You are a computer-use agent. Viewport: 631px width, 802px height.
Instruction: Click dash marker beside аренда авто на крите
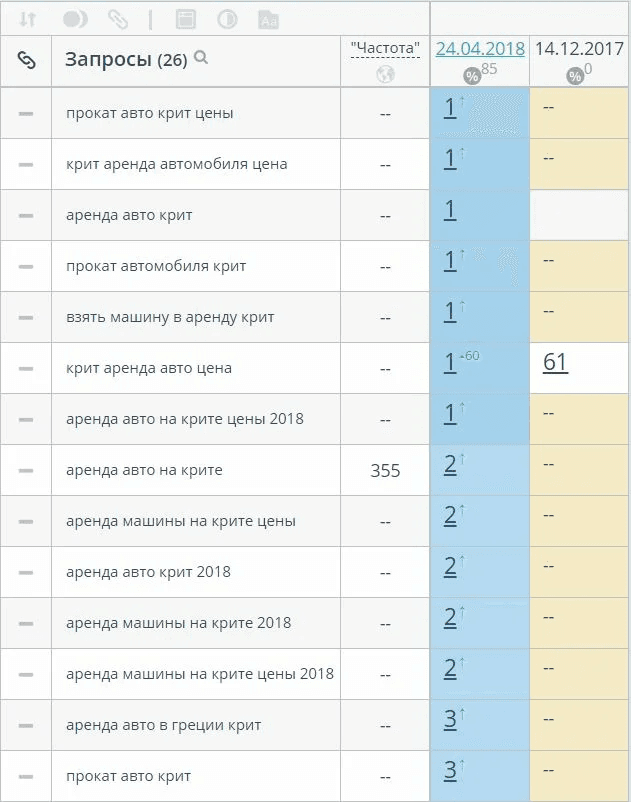click(26, 470)
